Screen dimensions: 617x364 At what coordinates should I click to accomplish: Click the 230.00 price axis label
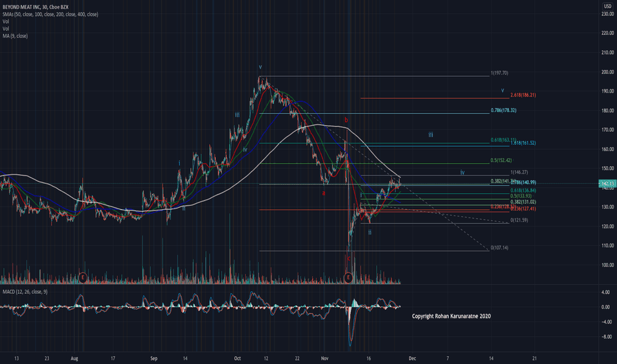point(608,14)
